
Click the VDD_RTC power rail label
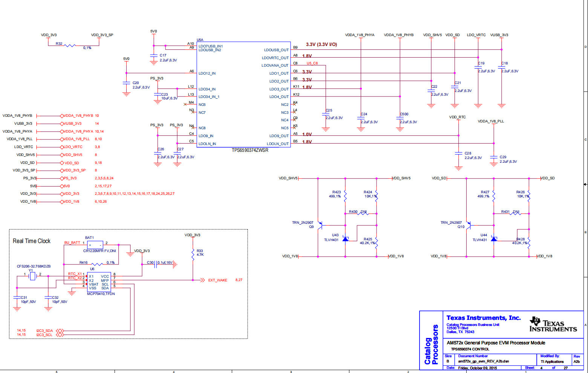(x=458, y=117)
